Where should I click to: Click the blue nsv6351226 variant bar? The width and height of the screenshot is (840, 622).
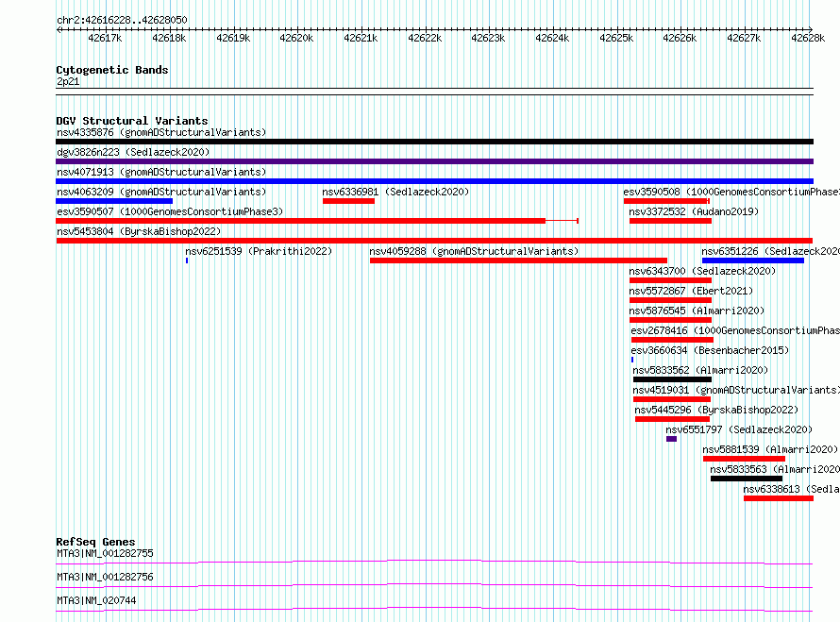point(753,261)
